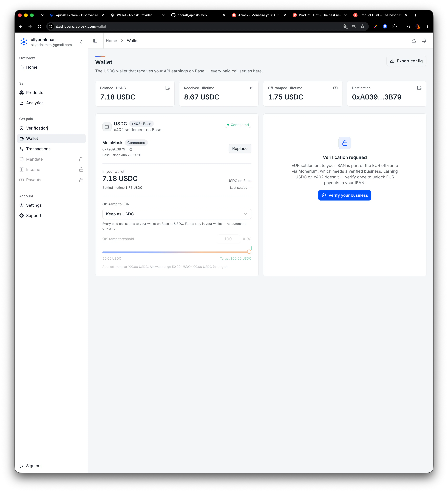Toggle the sidebar panel icon
This screenshot has height=492, width=448.
pyautogui.click(x=95, y=41)
